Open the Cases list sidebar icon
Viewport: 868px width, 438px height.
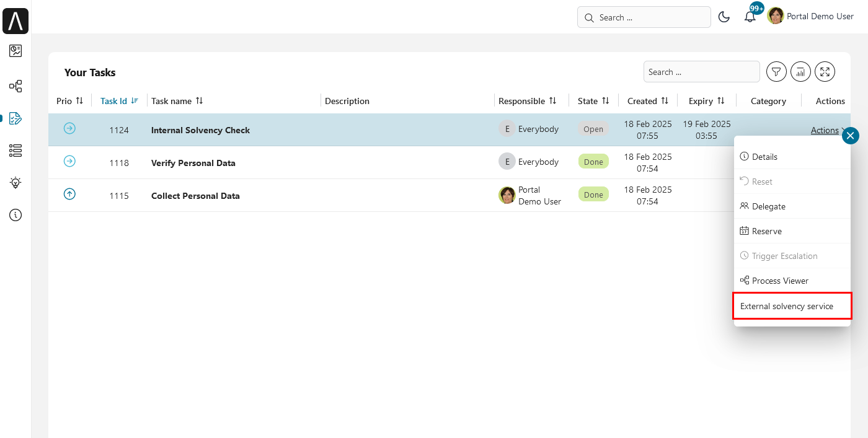(15, 151)
